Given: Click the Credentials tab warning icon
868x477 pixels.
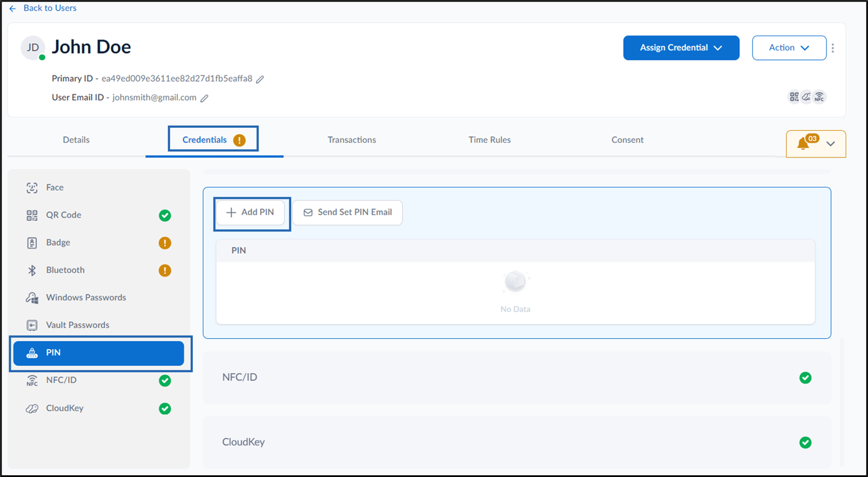Looking at the screenshot, I should tap(239, 140).
